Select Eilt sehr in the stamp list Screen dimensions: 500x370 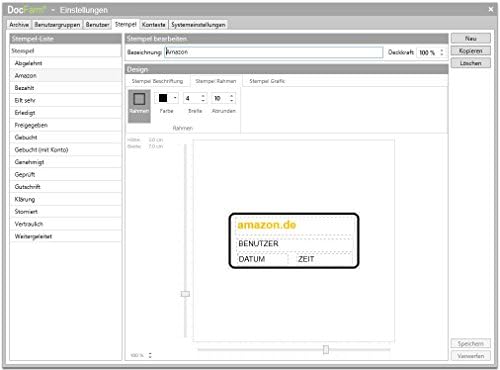[66, 100]
